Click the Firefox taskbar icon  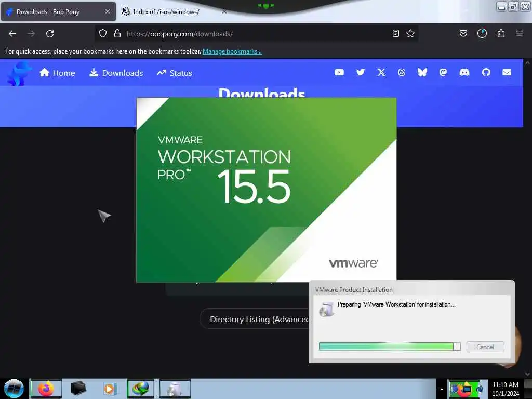46,389
